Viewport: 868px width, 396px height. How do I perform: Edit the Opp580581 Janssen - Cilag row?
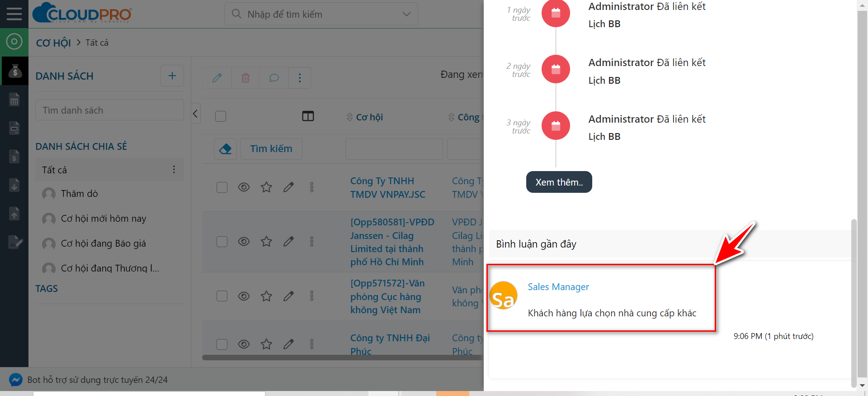pyautogui.click(x=288, y=241)
